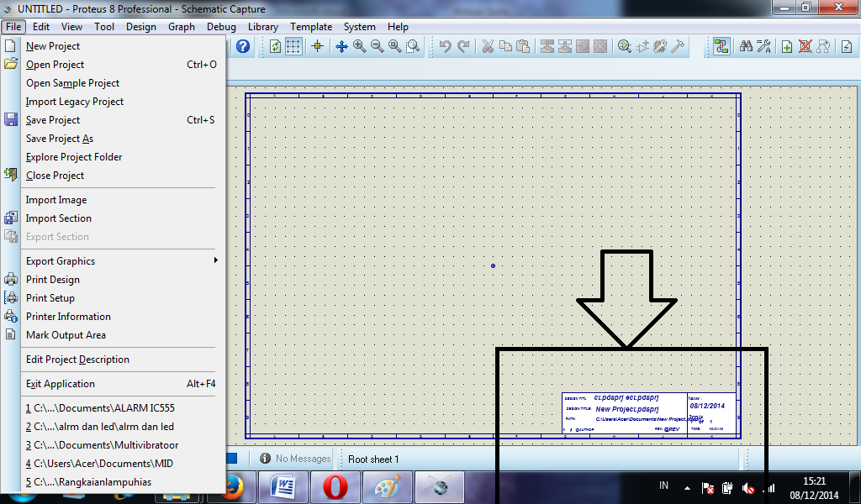Screen dimensions: 861x504
Task: Click the Zoom Out magnifier icon
Action: [x=378, y=46]
